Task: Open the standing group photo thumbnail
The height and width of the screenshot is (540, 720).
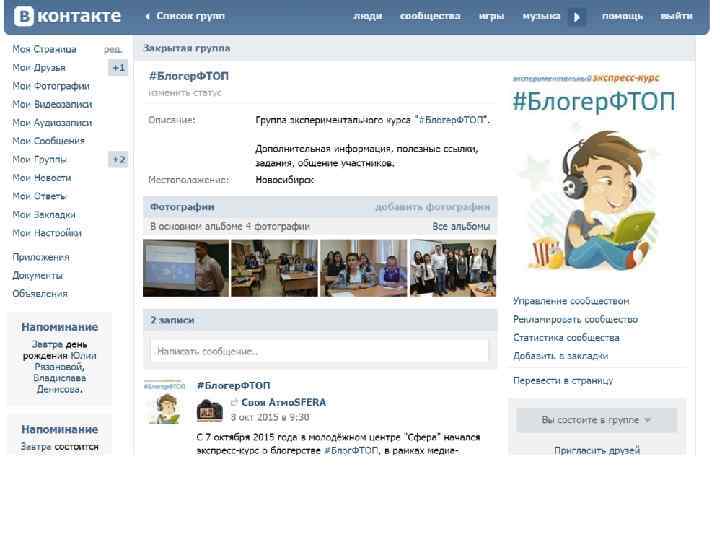Action: pyautogui.click(x=453, y=268)
